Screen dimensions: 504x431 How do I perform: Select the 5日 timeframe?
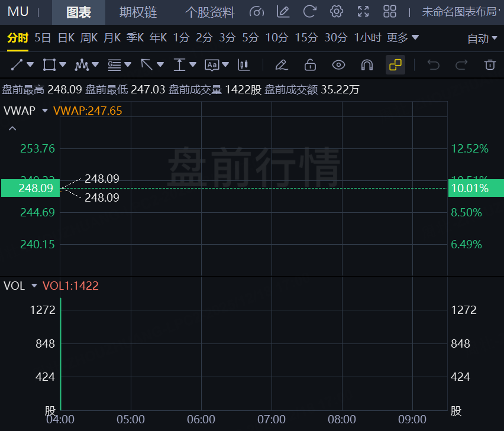point(42,37)
